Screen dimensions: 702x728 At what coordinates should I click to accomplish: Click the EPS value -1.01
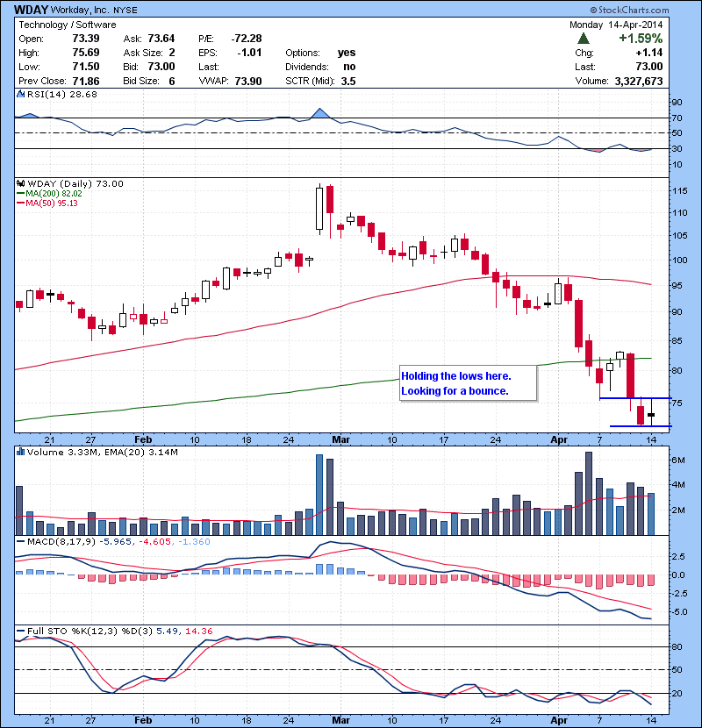click(249, 53)
